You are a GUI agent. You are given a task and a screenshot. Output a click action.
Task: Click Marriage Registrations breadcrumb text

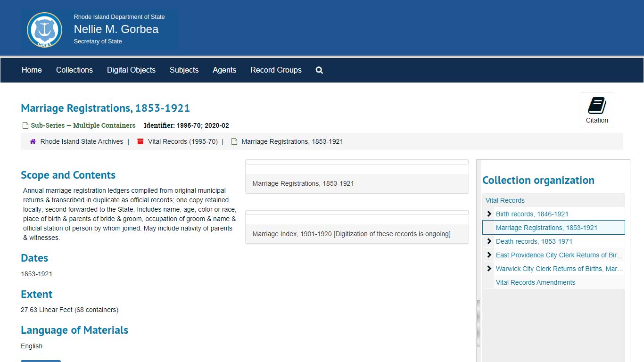292,141
